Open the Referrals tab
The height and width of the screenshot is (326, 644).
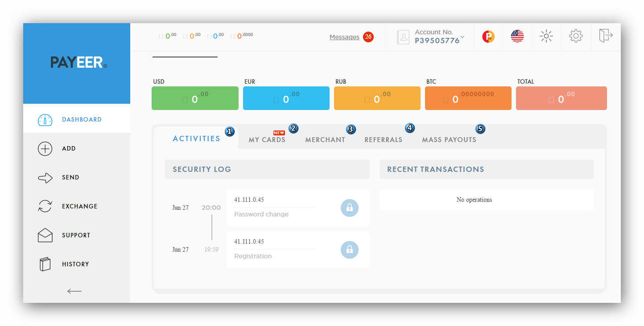384,140
